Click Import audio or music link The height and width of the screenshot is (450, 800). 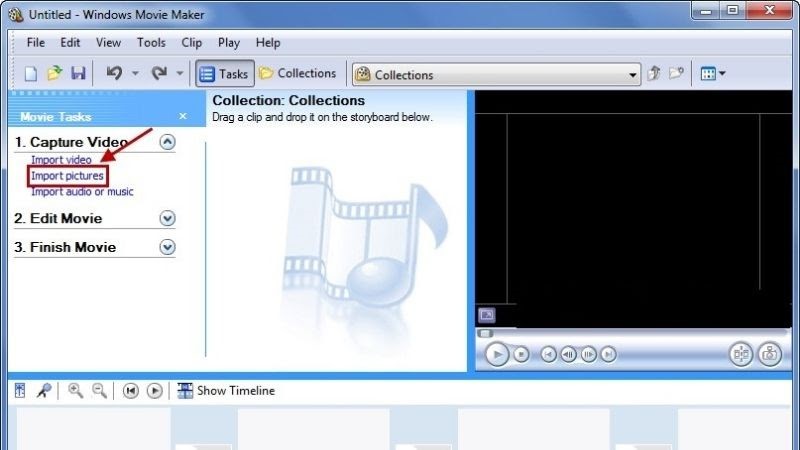(x=82, y=192)
